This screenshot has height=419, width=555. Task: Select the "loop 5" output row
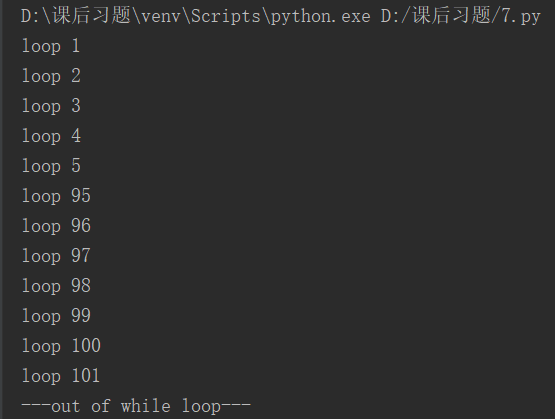pyautogui.click(x=51, y=166)
